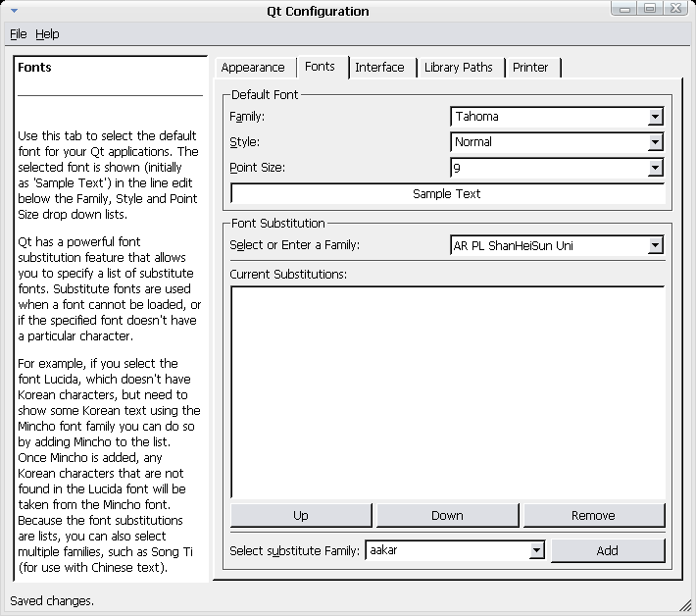Click the 'Saved changes.' status message
Image resolution: width=696 pixels, height=616 pixels.
(x=52, y=601)
